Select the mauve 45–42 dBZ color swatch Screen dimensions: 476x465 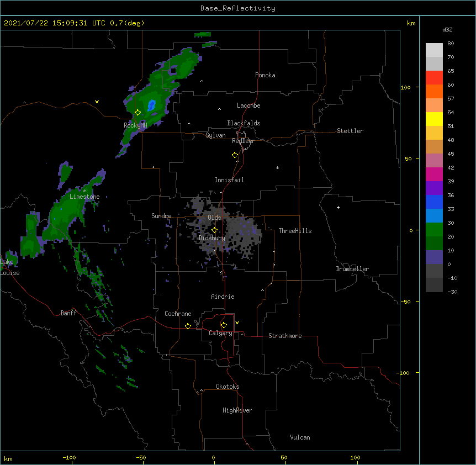(434, 161)
